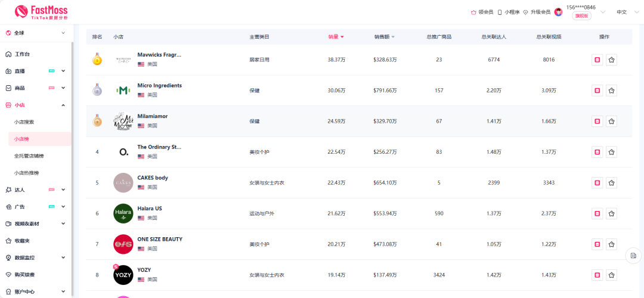The image size is (644, 298).
Task: Open details icon for YOZY row
Action: 597,275
